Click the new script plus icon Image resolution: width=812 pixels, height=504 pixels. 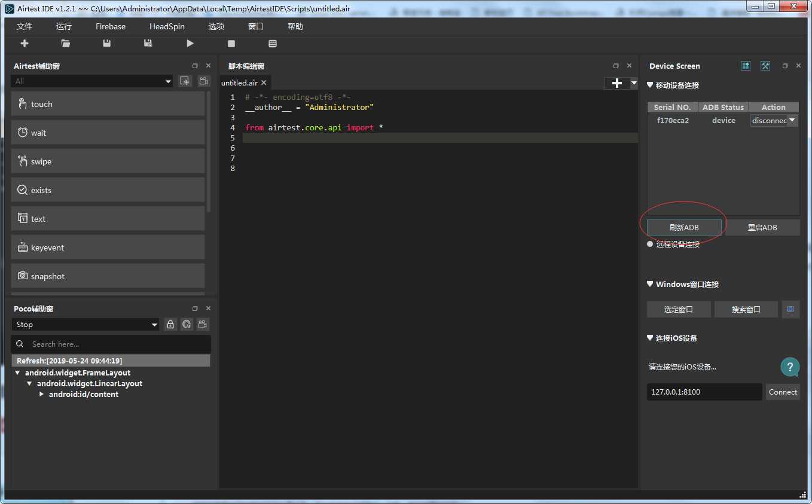[25, 44]
